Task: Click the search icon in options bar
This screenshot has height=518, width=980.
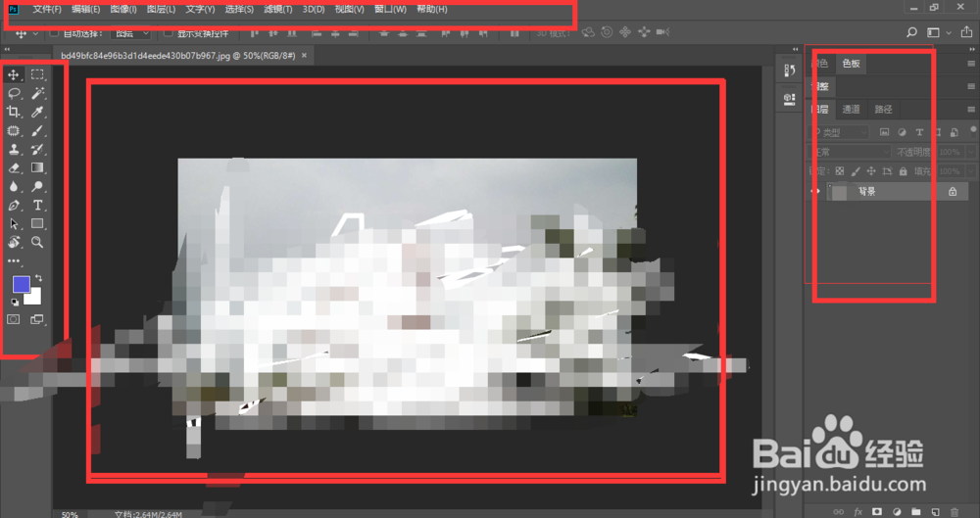Action: [911, 32]
